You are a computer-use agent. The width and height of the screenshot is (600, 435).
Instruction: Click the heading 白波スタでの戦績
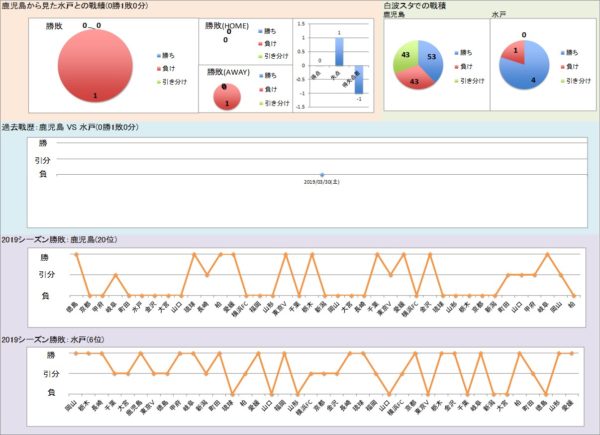(415, 5)
